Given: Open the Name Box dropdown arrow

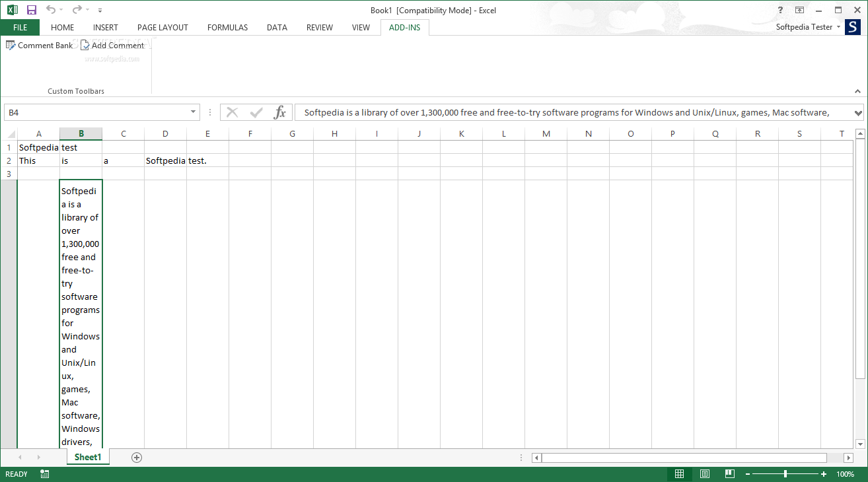Looking at the screenshot, I should (x=194, y=112).
